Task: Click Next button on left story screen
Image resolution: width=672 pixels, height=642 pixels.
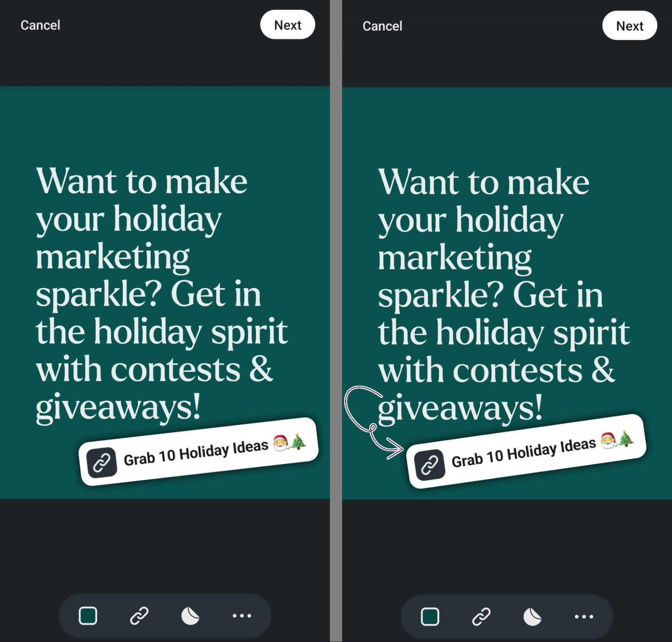Action: click(x=288, y=25)
